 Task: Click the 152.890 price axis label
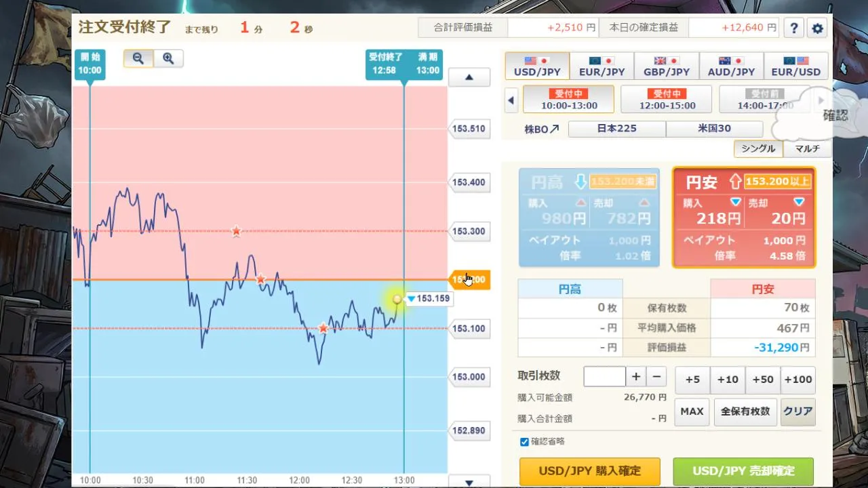coord(469,430)
